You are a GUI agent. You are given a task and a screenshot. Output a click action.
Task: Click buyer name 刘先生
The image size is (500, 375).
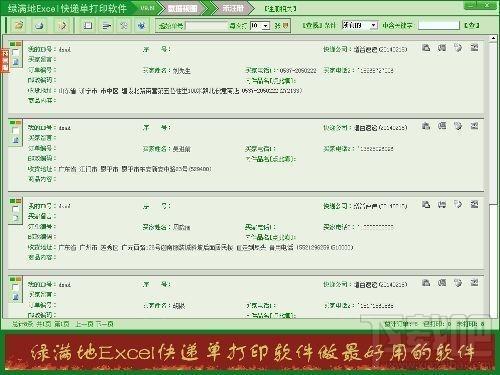pyautogui.click(x=181, y=71)
